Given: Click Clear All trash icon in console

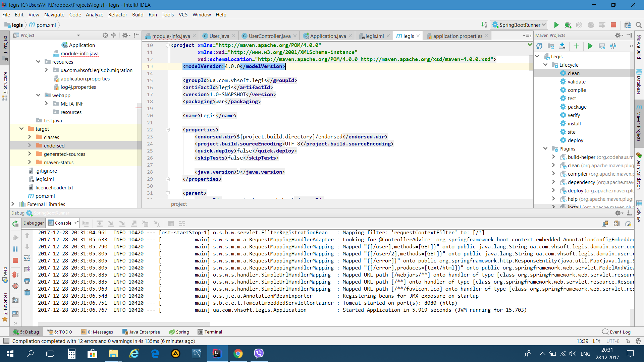Looking at the screenshot, I should click(x=27, y=292).
